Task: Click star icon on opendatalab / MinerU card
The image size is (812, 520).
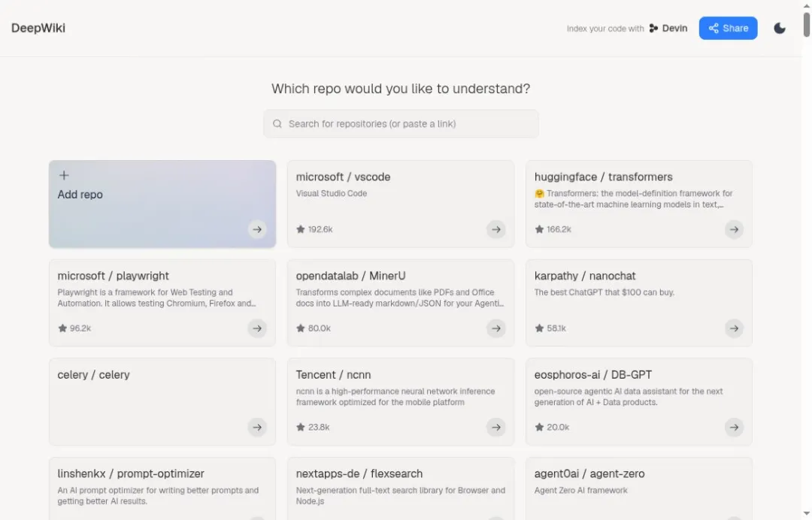Action: click(x=300, y=328)
